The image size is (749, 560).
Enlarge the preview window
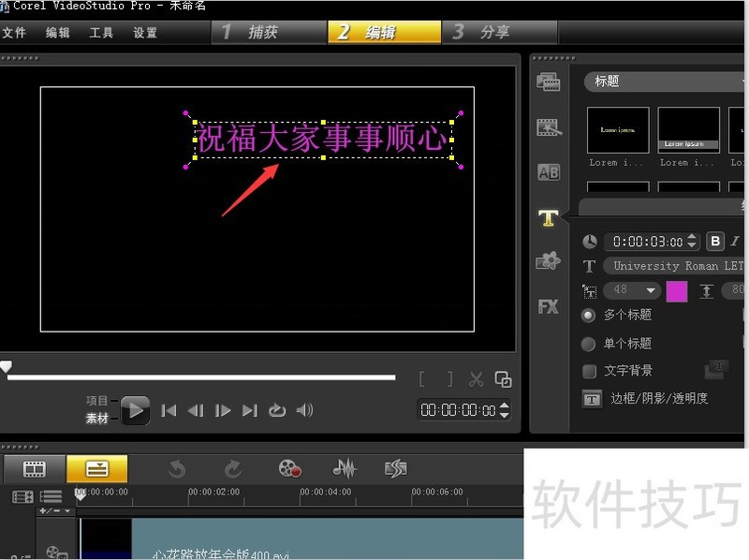503,379
